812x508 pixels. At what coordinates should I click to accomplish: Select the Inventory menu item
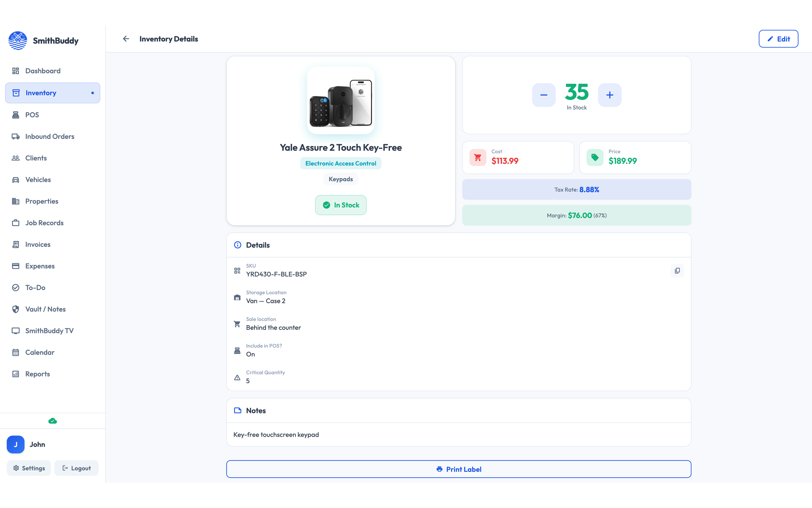(53, 93)
